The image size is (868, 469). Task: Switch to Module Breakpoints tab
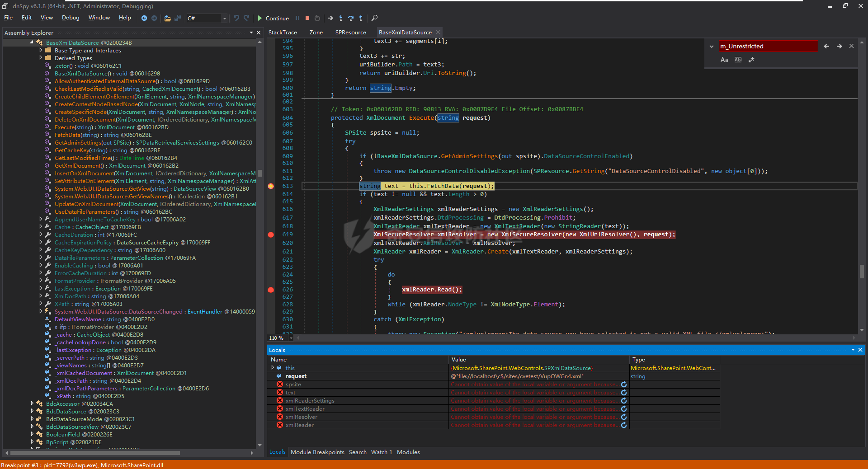317,452
